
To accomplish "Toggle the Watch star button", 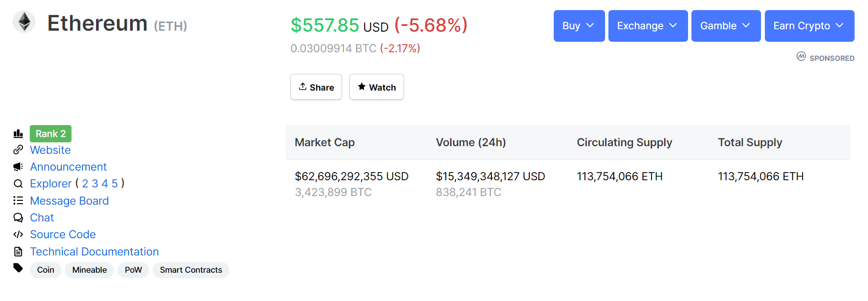I will (377, 87).
